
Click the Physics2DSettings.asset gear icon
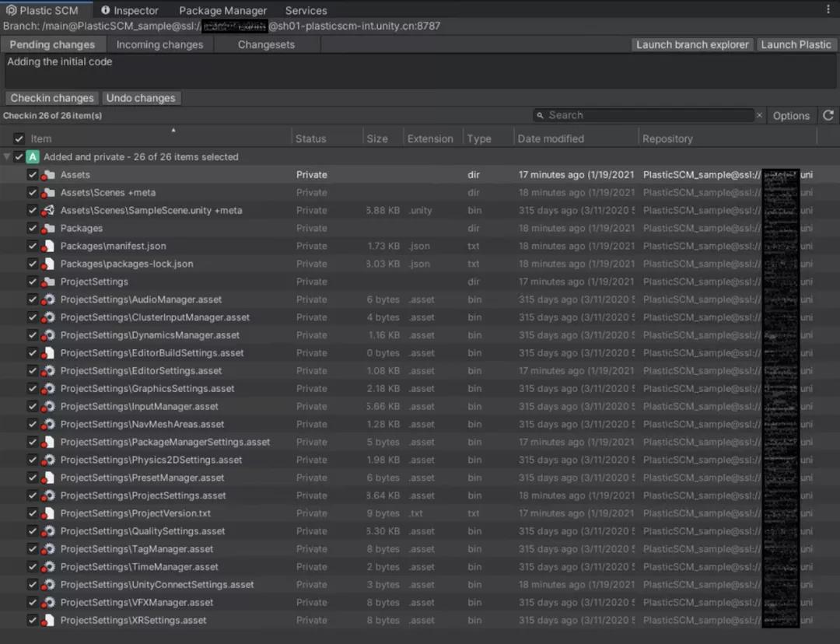[48, 460]
